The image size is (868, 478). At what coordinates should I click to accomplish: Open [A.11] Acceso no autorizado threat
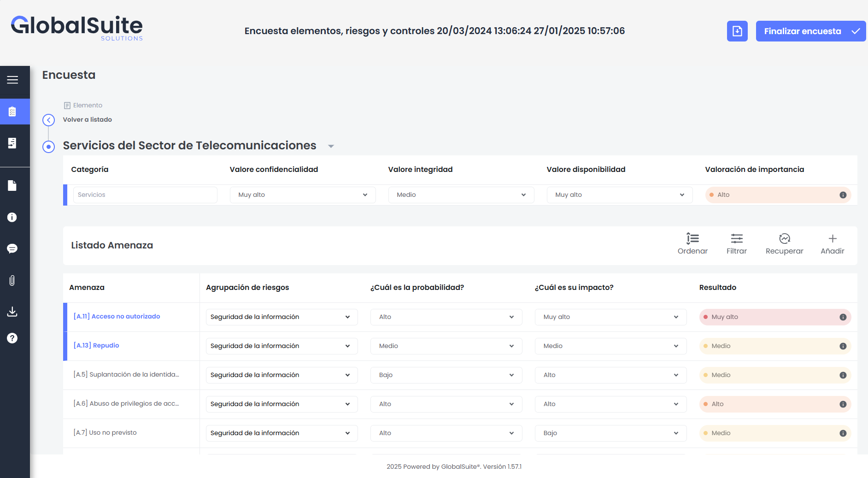[117, 316]
